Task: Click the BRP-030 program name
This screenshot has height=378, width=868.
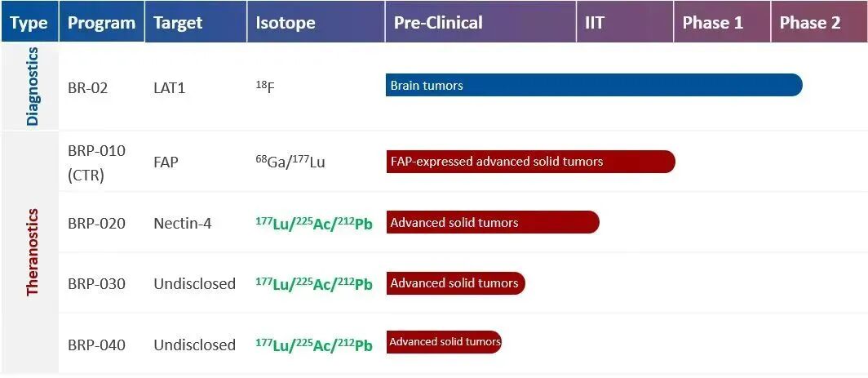Action: click(97, 284)
